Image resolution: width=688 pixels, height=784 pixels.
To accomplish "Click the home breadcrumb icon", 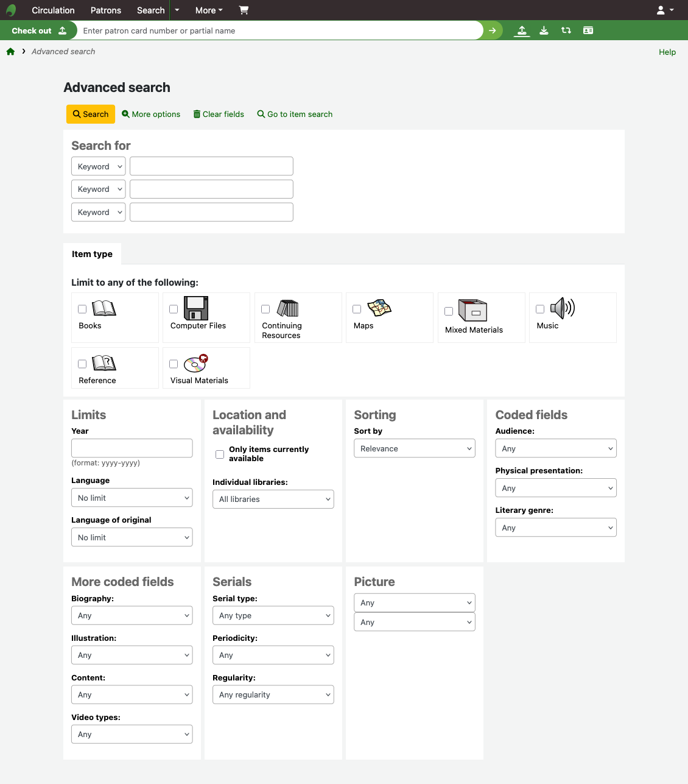I will (10, 52).
